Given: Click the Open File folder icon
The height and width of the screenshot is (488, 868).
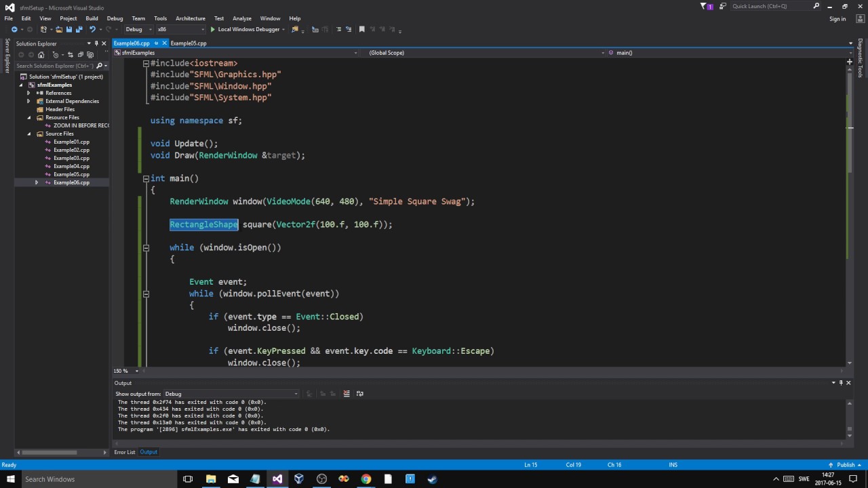Looking at the screenshot, I should coord(59,29).
